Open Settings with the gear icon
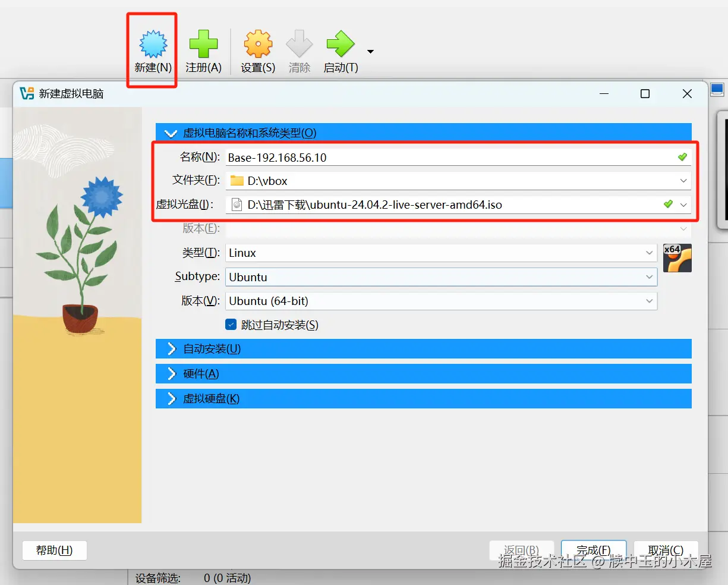The width and height of the screenshot is (728, 585). [x=257, y=43]
